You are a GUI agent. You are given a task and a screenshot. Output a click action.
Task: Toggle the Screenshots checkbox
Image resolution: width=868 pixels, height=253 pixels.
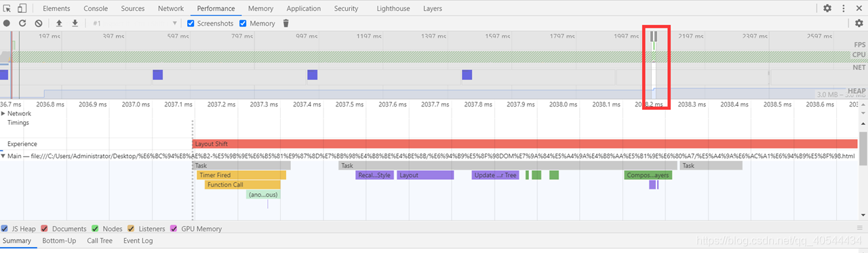pos(191,23)
